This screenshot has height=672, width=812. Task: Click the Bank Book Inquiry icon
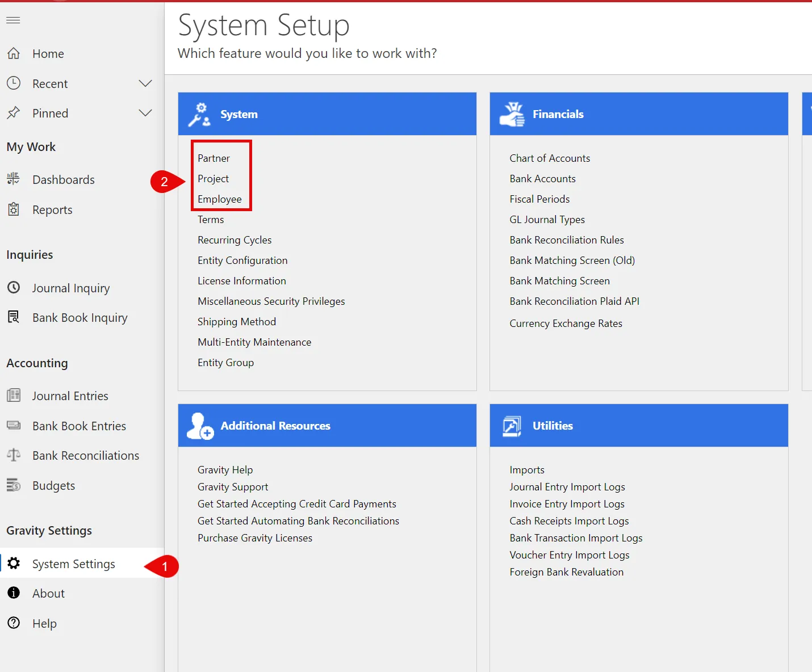tap(14, 317)
